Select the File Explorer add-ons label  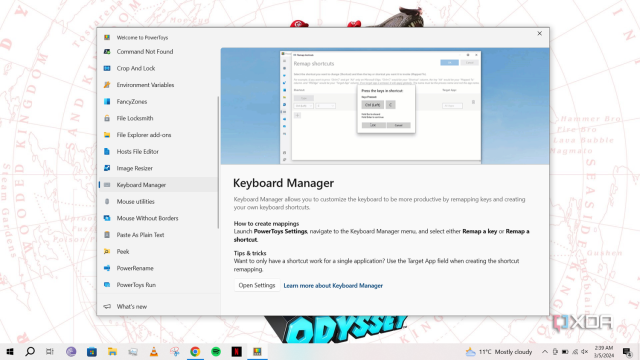click(x=144, y=135)
